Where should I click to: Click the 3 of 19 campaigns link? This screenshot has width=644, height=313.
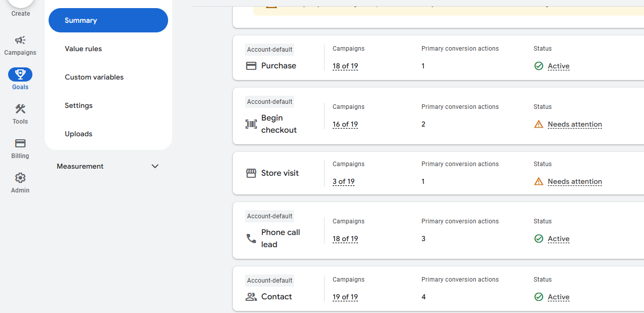click(x=344, y=181)
